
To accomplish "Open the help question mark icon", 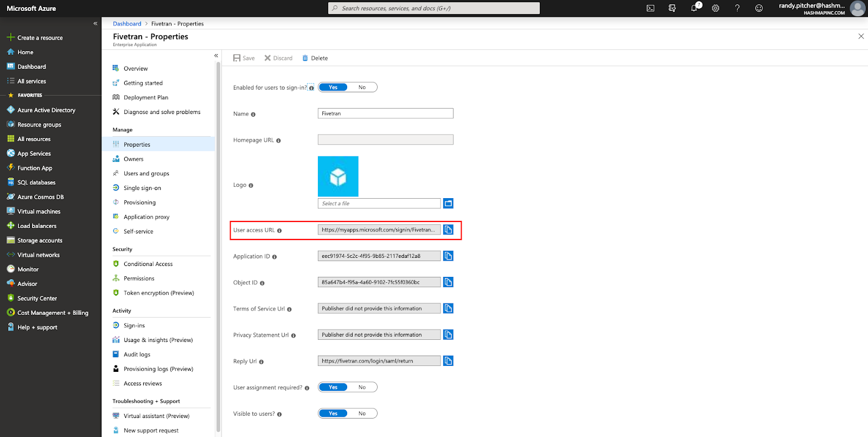I will point(737,8).
